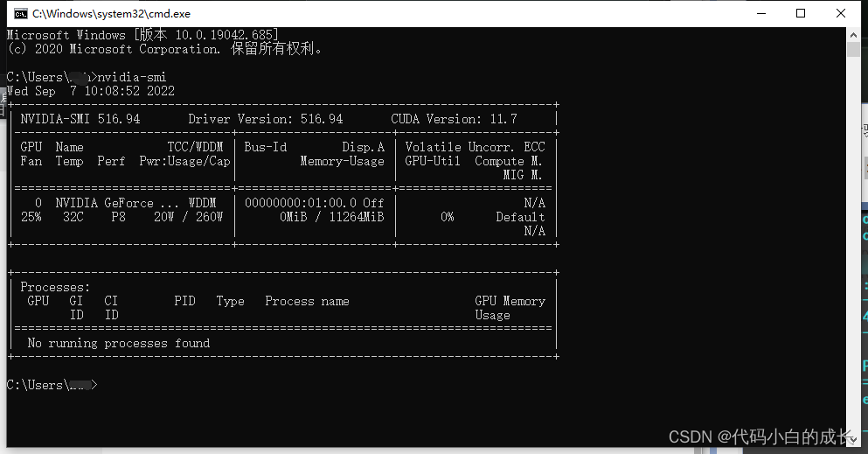This screenshot has height=454, width=868.
Task: Click the 'Wed Sep 7 10:08:52 2022' line
Action: 91,91
